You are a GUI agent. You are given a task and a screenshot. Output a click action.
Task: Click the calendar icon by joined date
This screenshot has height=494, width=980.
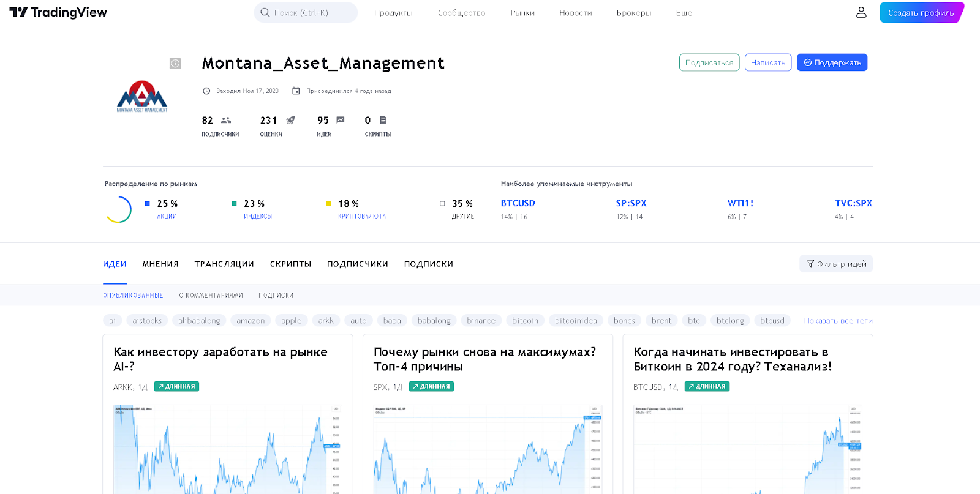pyautogui.click(x=296, y=91)
